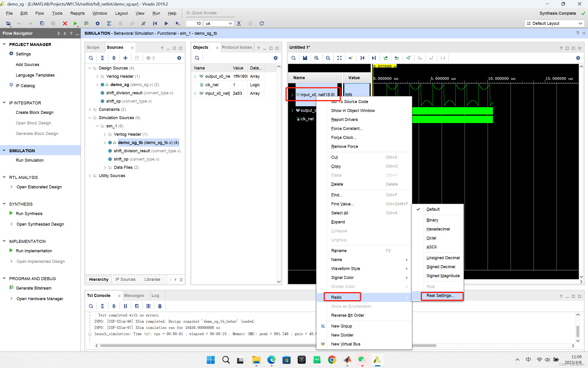Switch to the Messages tab

click(134, 296)
